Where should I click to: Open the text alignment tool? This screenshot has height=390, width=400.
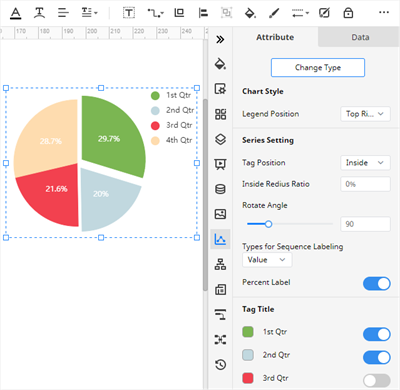[x=63, y=13]
